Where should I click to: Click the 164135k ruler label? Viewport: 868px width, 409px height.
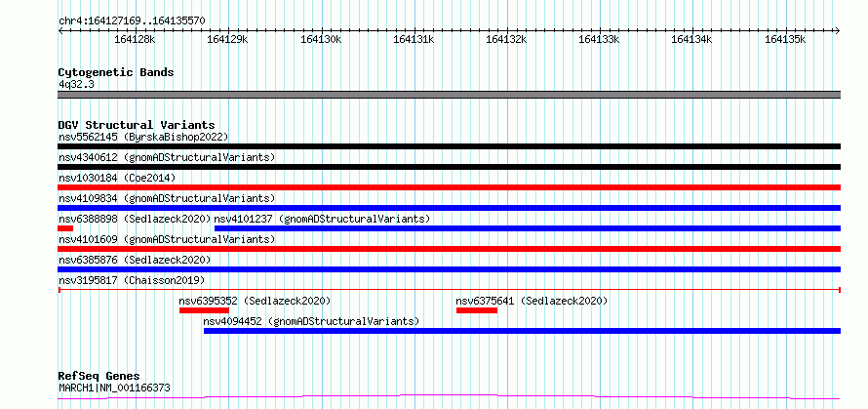click(785, 40)
